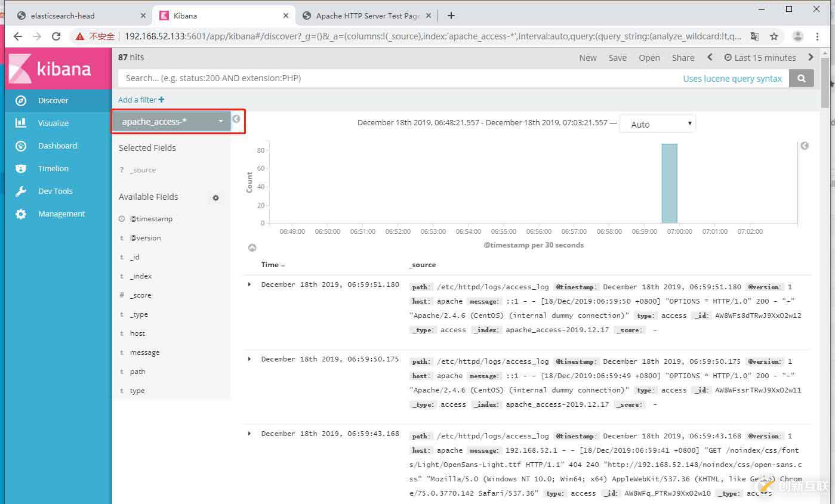835x504 pixels.
Task: Expand the 06:59:51.180 log row
Action: coord(249,285)
